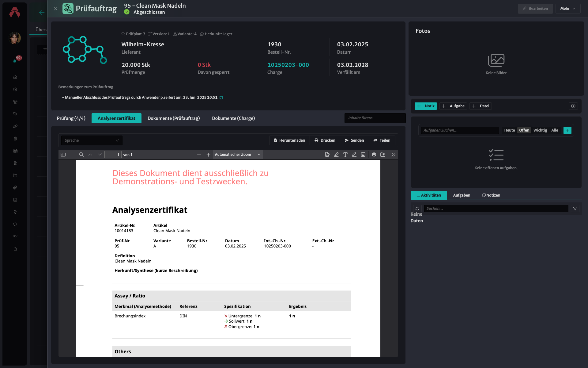Open the users group sidebar icon
The height and width of the screenshot is (368, 588).
coord(15,102)
